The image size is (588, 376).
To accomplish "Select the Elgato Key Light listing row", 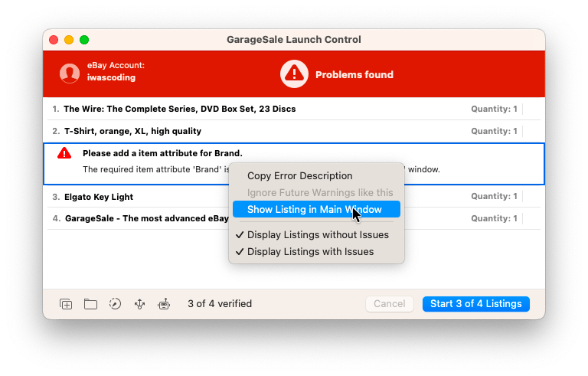I will (x=294, y=197).
